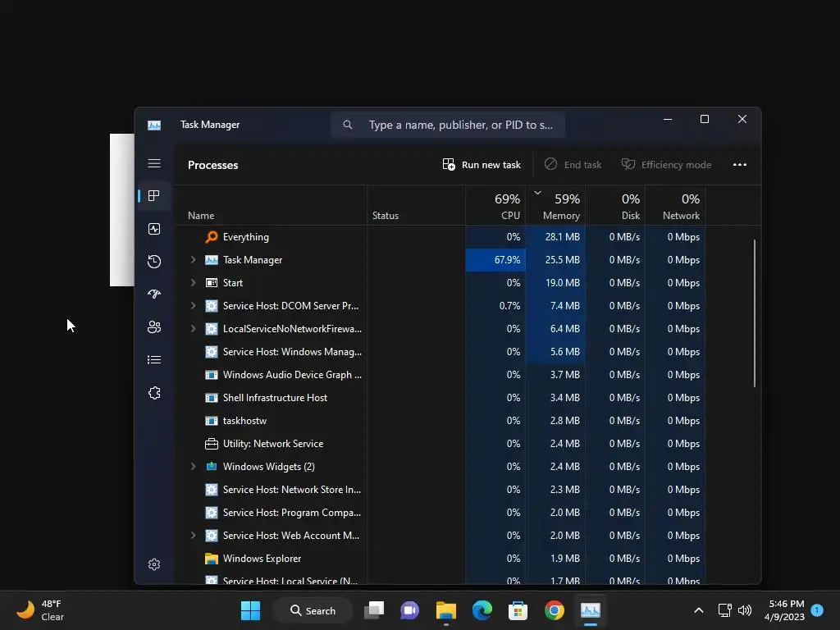The width and height of the screenshot is (840, 630).
Task: Open network status icon in system tray
Action: coord(725,610)
